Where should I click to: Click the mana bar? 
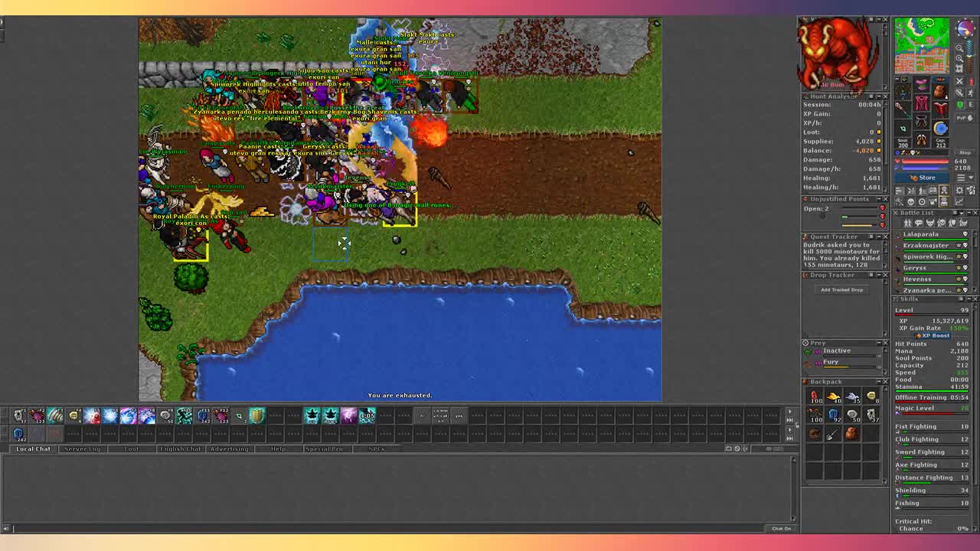[x=924, y=168]
